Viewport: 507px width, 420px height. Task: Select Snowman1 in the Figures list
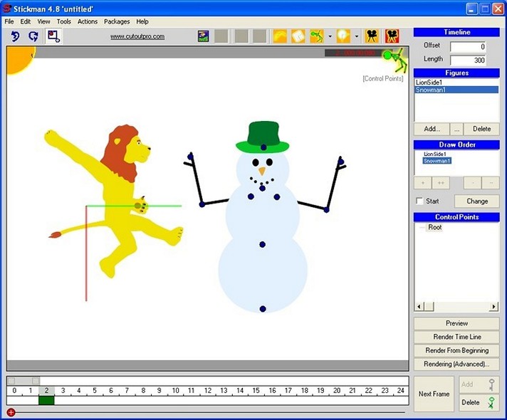456,90
